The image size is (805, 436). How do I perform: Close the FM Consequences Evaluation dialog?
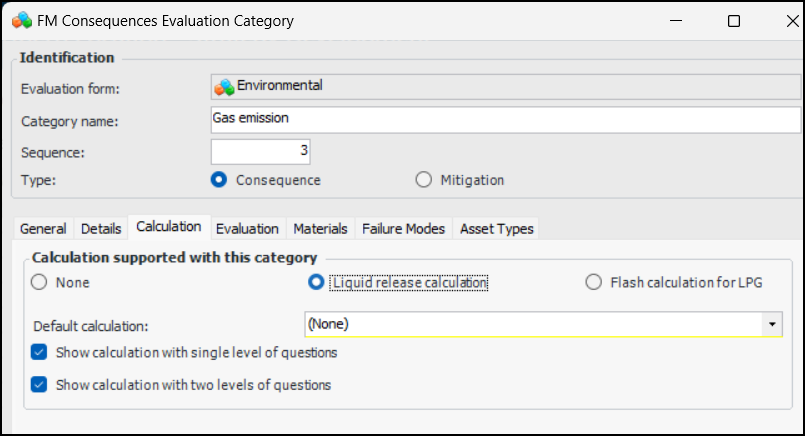pyautogui.click(x=780, y=20)
